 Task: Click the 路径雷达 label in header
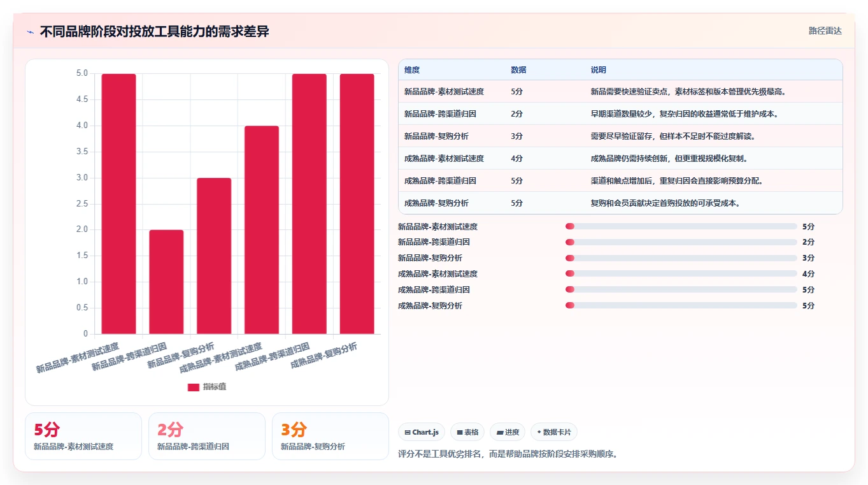(x=825, y=31)
